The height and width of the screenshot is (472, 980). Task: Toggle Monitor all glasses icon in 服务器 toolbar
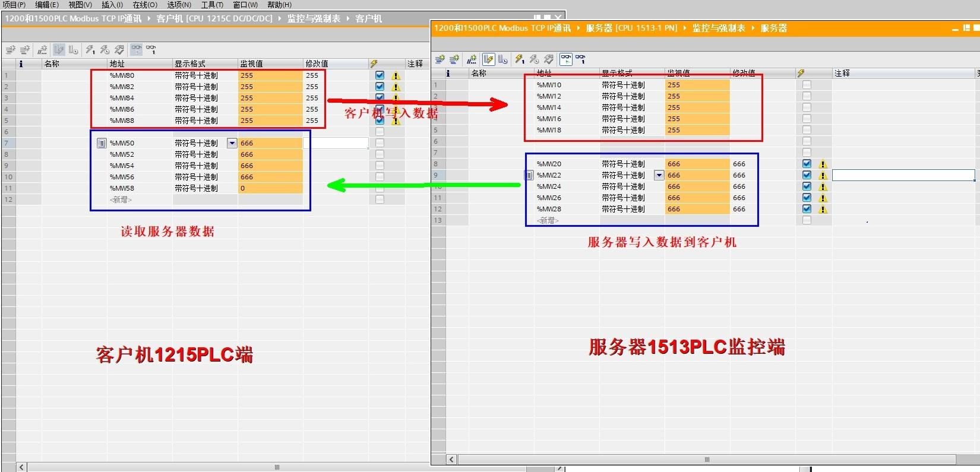(566, 59)
